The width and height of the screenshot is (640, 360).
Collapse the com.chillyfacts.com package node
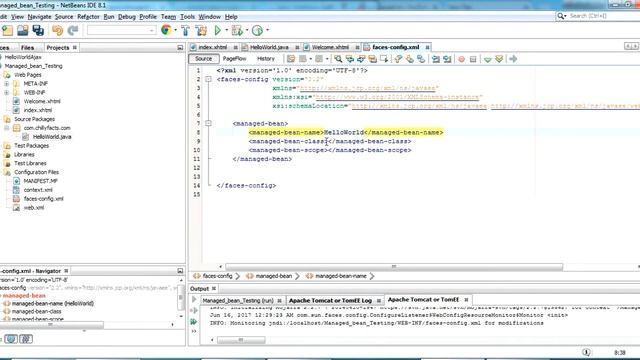(7, 128)
